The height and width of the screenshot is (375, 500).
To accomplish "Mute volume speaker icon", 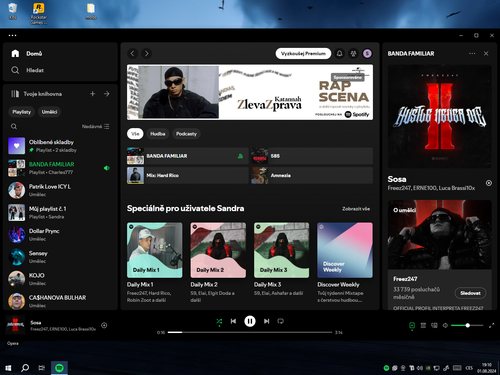I will click(x=445, y=325).
